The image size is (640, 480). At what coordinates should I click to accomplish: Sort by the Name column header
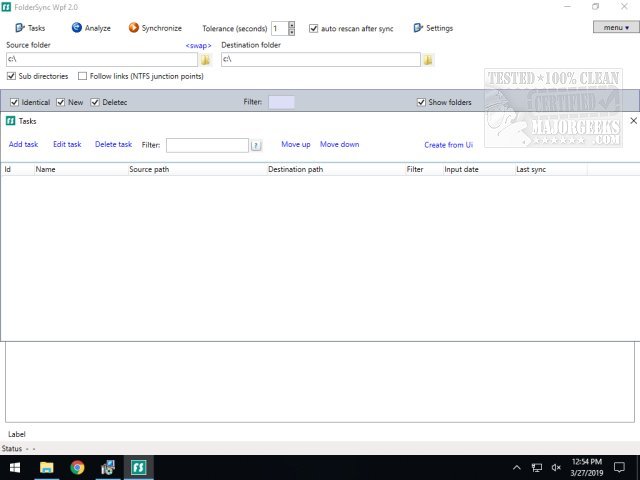point(81,169)
